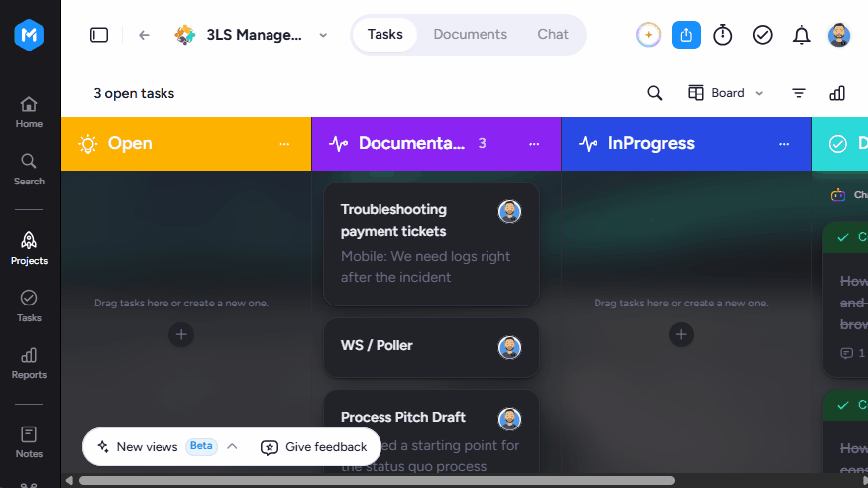Viewport: 868px width, 488px height.
Task: Click the Open column lightbulb icon
Action: (88, 144)
